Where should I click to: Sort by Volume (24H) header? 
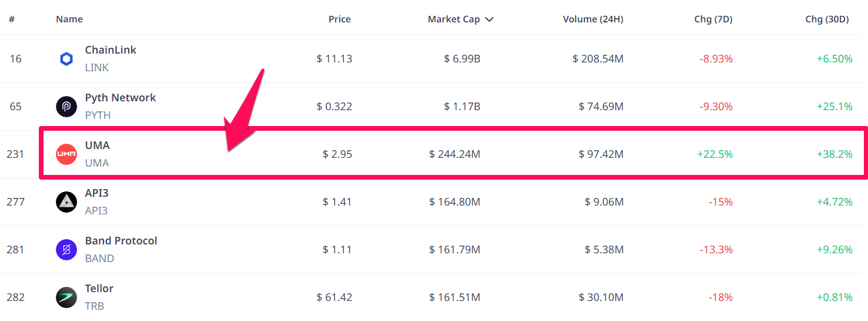tap(593, 19)
